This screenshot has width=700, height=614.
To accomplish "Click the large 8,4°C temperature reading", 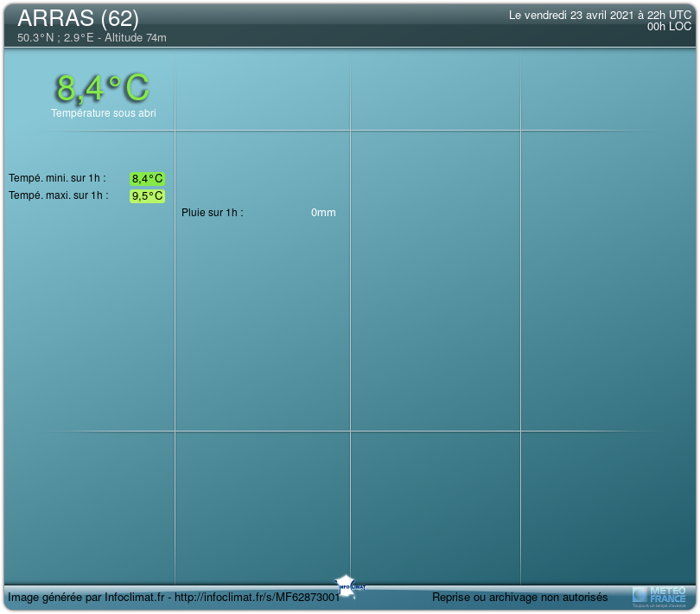I will coord(103,87).
